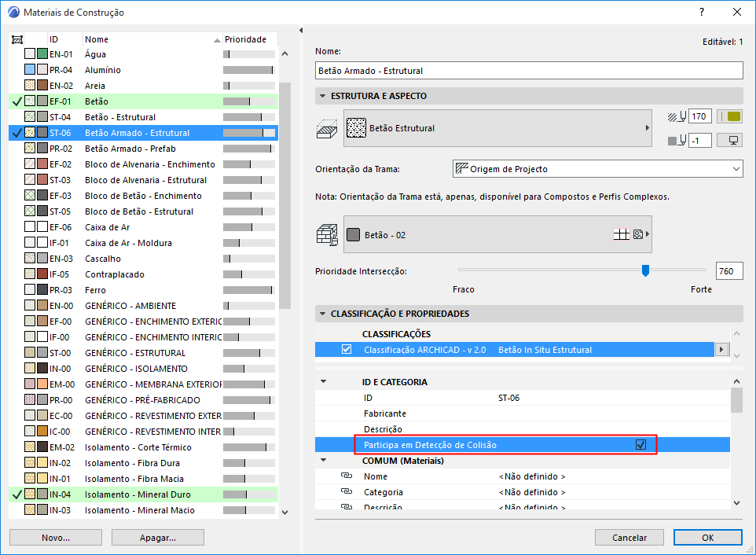The height and width of the screenshot is (555, 756).
Task: Open Betão Estrutural cut fill popup arrow
Action: [648, 128]
